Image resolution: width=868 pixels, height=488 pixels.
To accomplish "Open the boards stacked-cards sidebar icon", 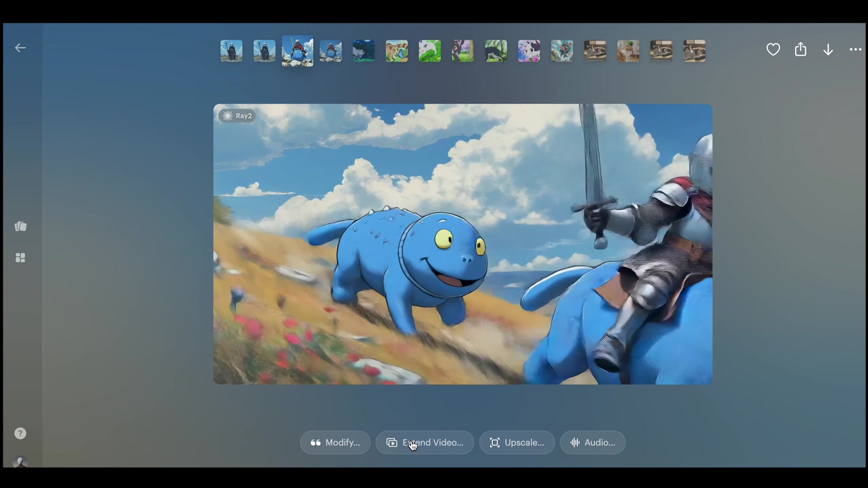I will (x=20, y=226).
